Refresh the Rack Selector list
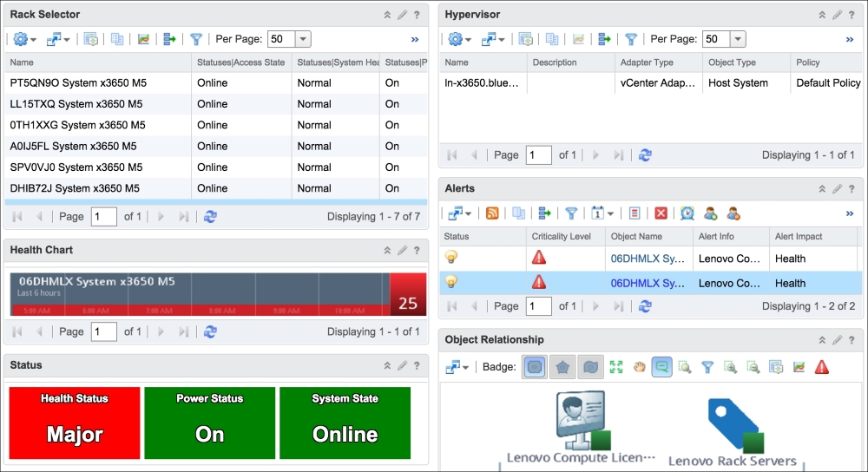This screenshot has width=868, height=472. click(210, 217)
